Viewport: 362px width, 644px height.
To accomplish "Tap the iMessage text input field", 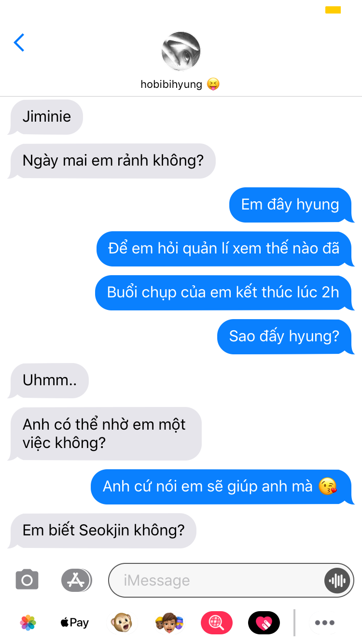I will 217,580.
